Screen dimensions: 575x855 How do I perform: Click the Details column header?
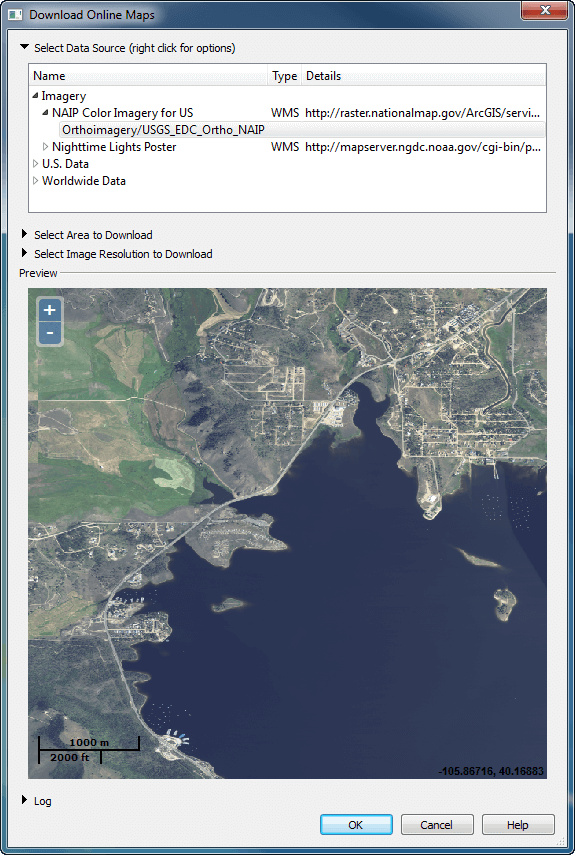[x=423, y=76]
